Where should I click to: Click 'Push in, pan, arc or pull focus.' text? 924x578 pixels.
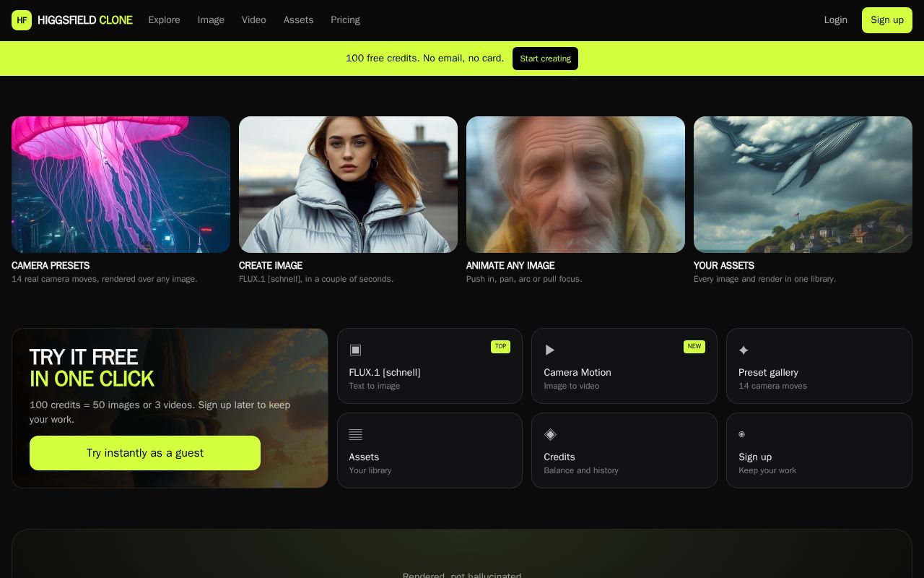[524, 279]
